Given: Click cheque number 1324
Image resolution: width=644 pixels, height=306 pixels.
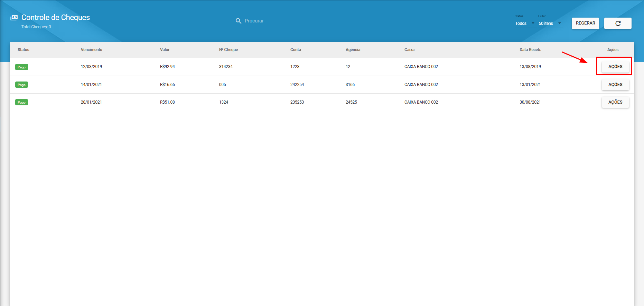Looking at the screenshot, I should pos(224,102).
